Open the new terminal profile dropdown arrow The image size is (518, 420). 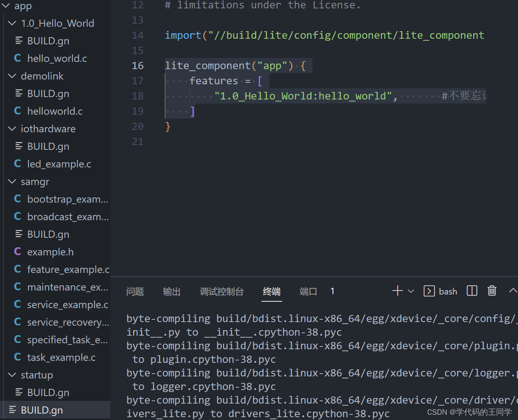pos(410,291)
